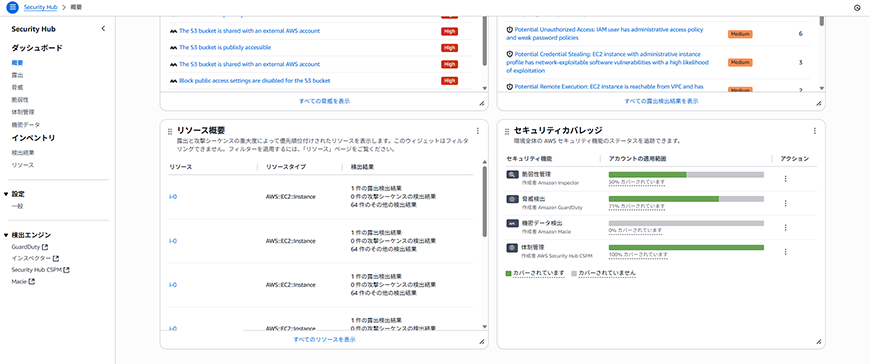Open 'Block public access settings are disabled' finding
870x364 pixels.
tap(255, 81)
